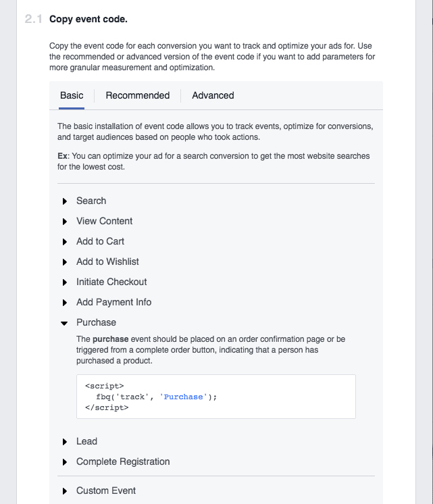Expand the Lead event triangle
The width and height of the screenshot is (433, 504).
(65, 442)
